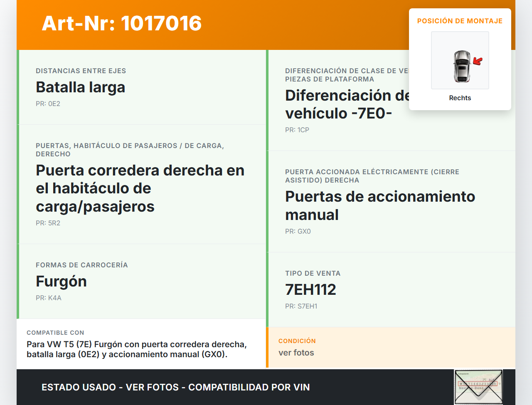Click the PR: S7EH1 code

click(x=301, y=306)
